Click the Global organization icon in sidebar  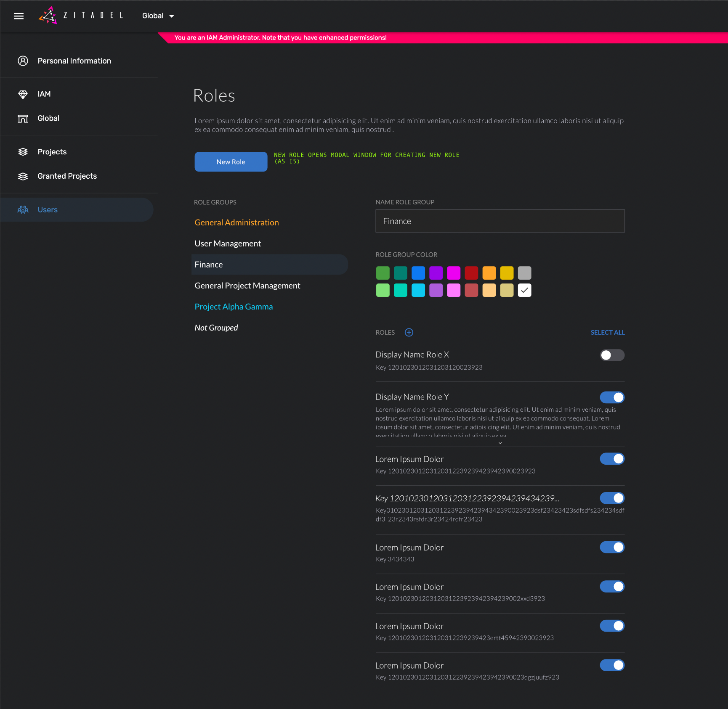23,118
